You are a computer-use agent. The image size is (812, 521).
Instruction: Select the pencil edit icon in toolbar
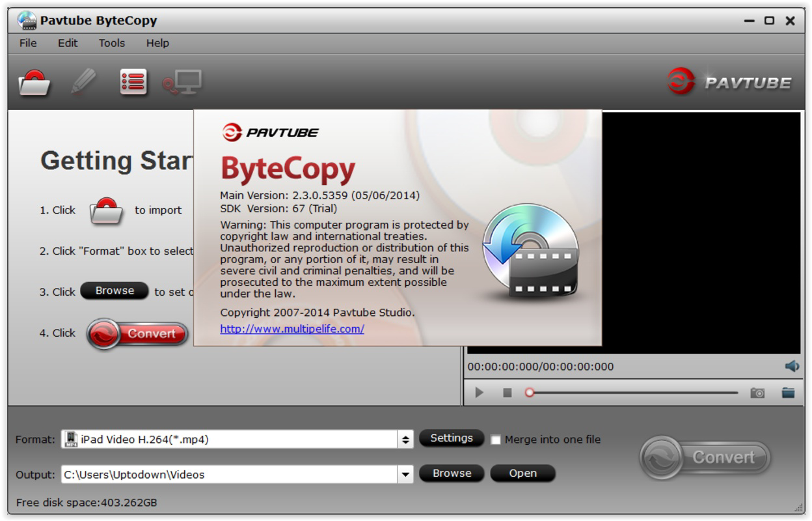pos(83,82)
